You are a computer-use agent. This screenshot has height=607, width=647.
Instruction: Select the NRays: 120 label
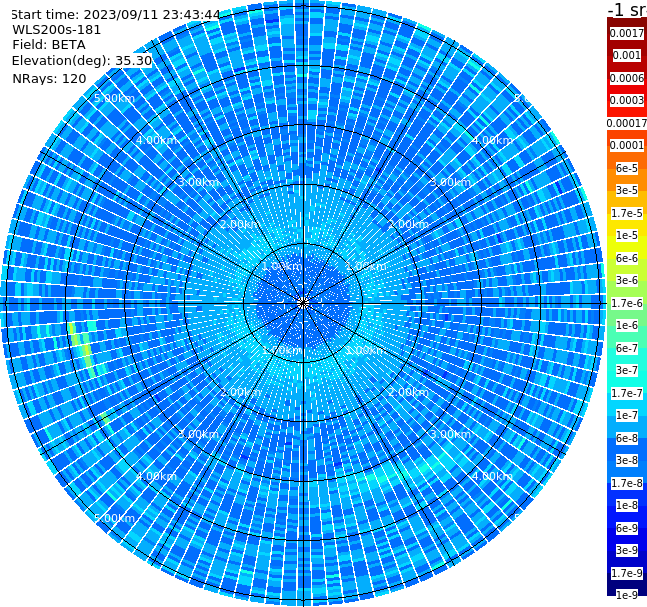tap(49, 78)
